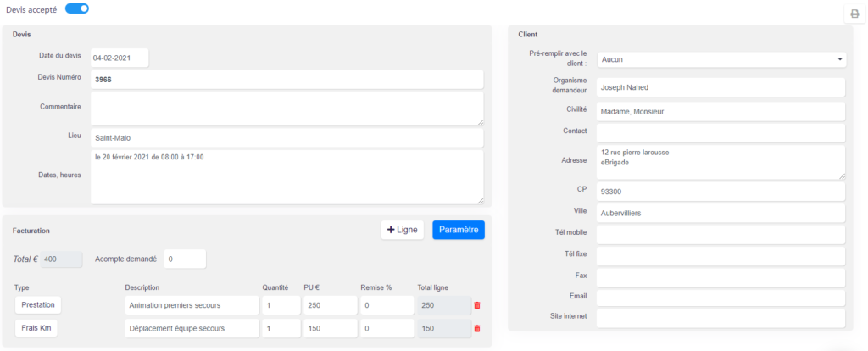This screenshot has width=868, height=351.
Task: Select the Organisme demandeur field
Action: click(x=721, y=87)
